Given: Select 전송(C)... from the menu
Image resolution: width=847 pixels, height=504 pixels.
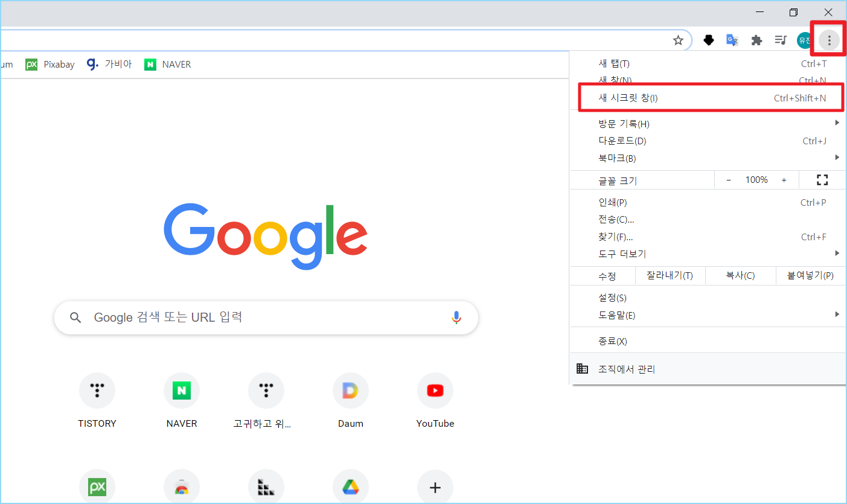Looking at the screenshot, I should (x=708, y=219).
